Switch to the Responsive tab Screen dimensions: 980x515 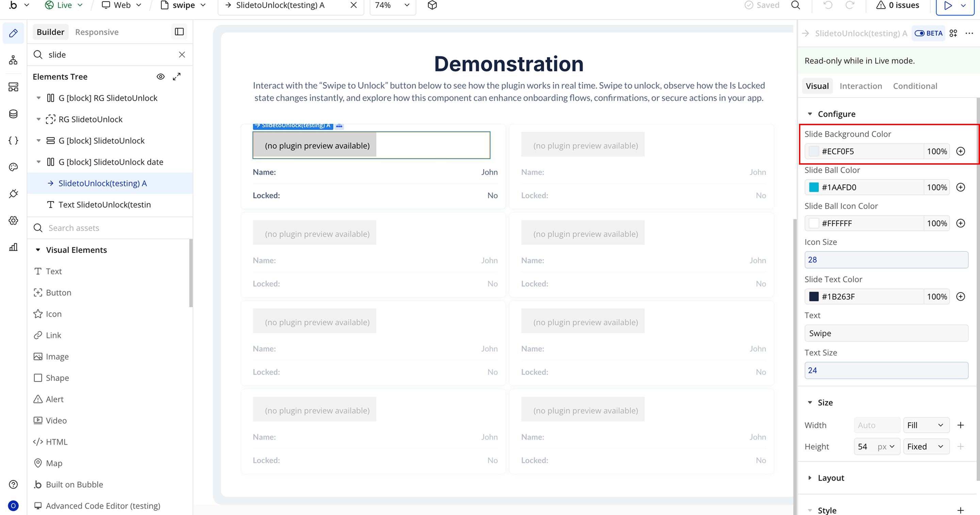97,32
